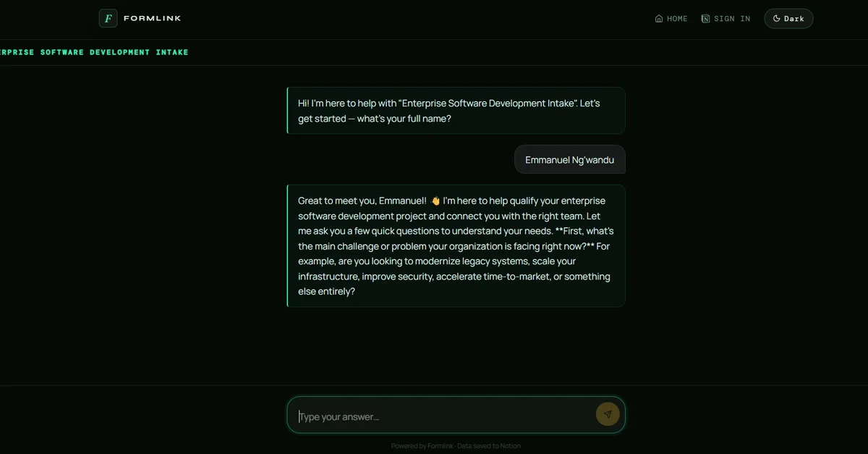Click "what's your full name?" text
This screenshot has width=868, height=454.
(405, 119)
